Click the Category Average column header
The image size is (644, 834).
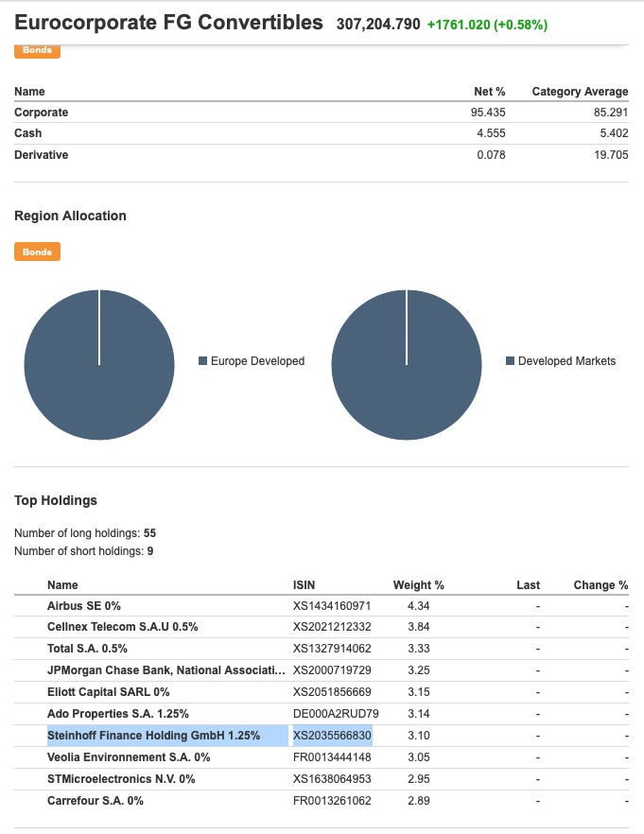click(x=580, y=92)
